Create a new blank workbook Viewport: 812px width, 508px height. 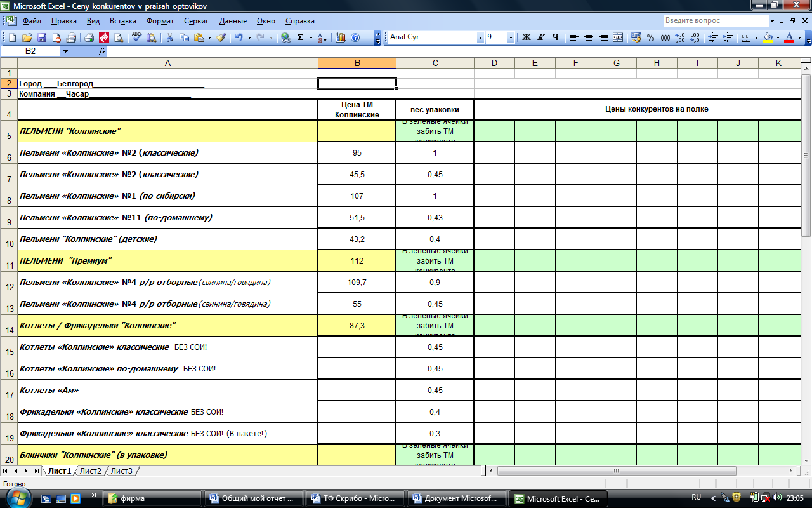pos(12,37)
